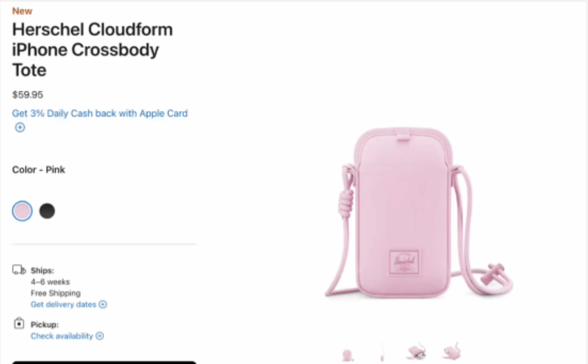The width and height of the screenshot is (588, 364).
Task: Show the second thin strap thumbnail
Action: point(382,353)
